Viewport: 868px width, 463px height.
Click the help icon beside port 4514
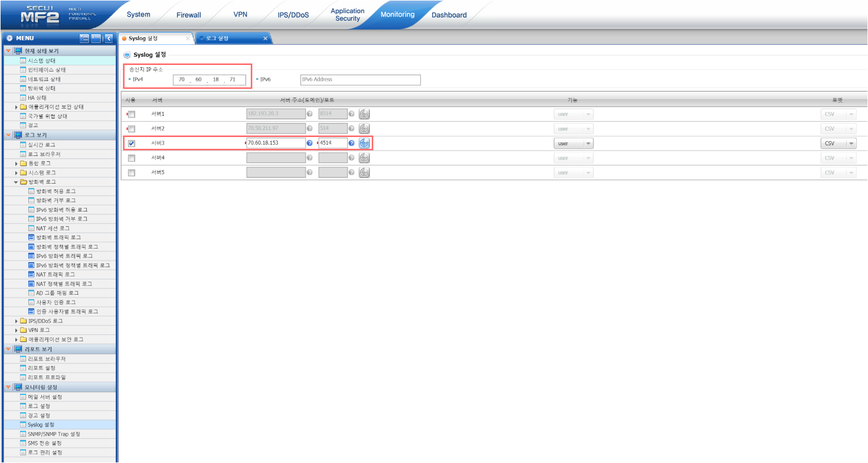pos(351,143)
